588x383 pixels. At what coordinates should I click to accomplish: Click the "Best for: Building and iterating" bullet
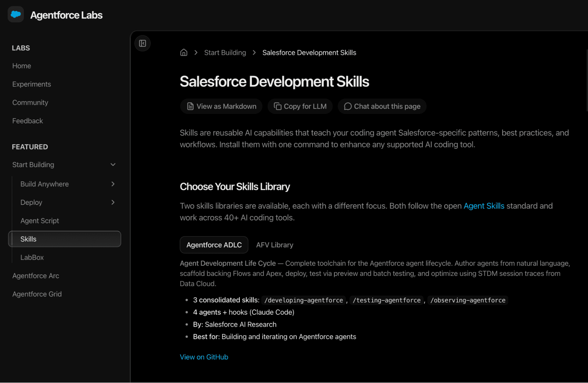click(x=274, y=337)
